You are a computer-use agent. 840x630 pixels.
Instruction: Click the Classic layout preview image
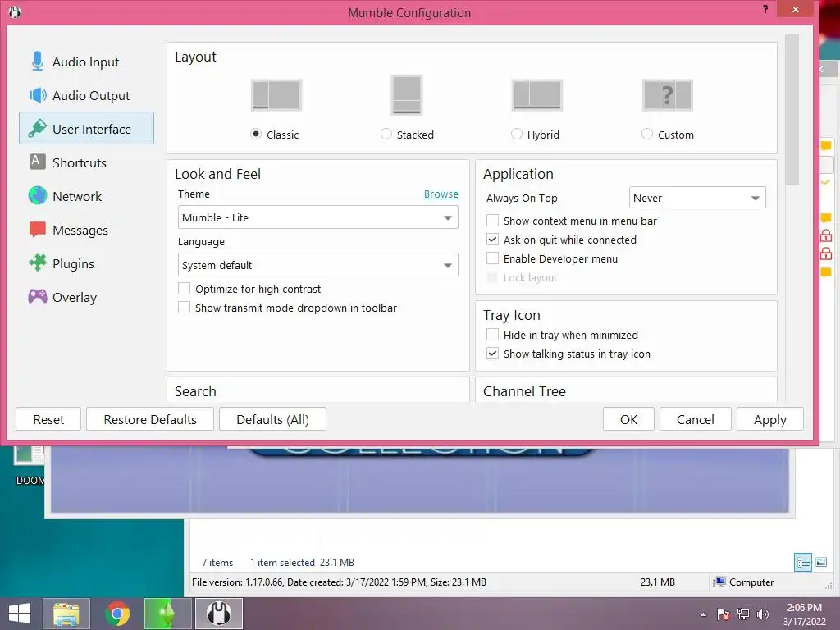tap(276, 95)
